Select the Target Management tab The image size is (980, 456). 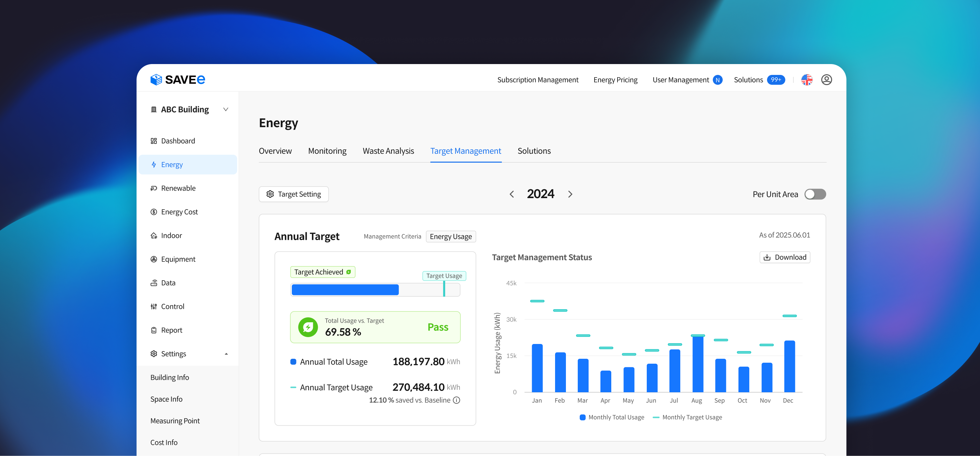(466, 151)
